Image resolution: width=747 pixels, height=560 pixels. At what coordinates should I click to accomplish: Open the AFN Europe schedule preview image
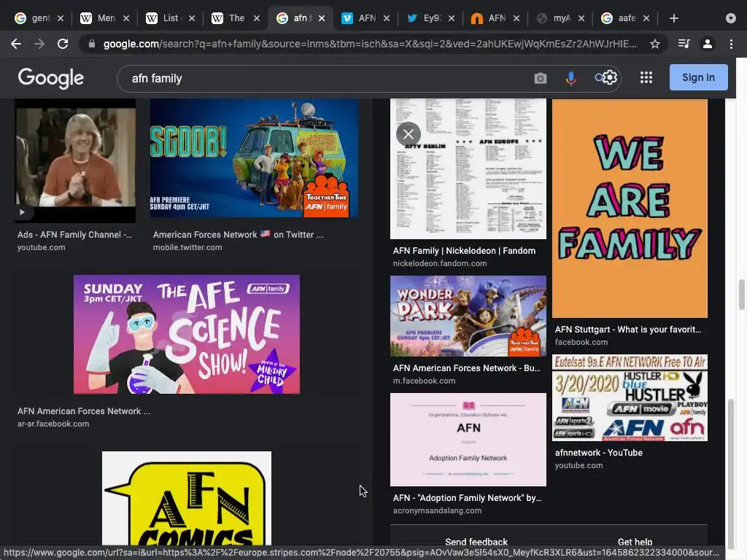click(468, 169)
